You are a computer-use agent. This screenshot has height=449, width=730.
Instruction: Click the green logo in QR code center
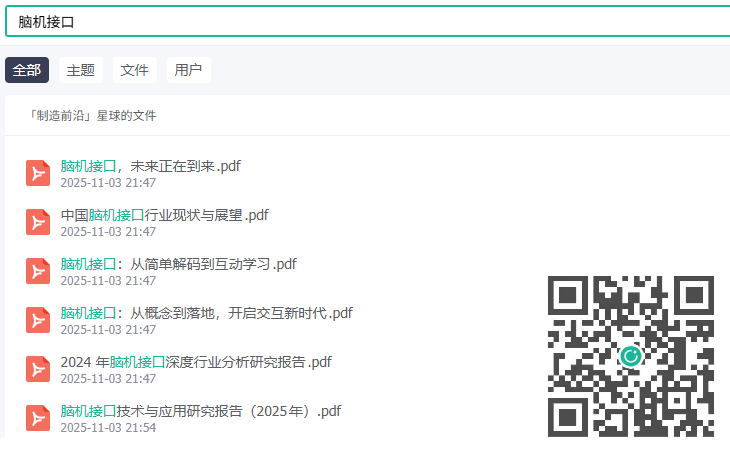pyautogui.click(x=631, y=356)
